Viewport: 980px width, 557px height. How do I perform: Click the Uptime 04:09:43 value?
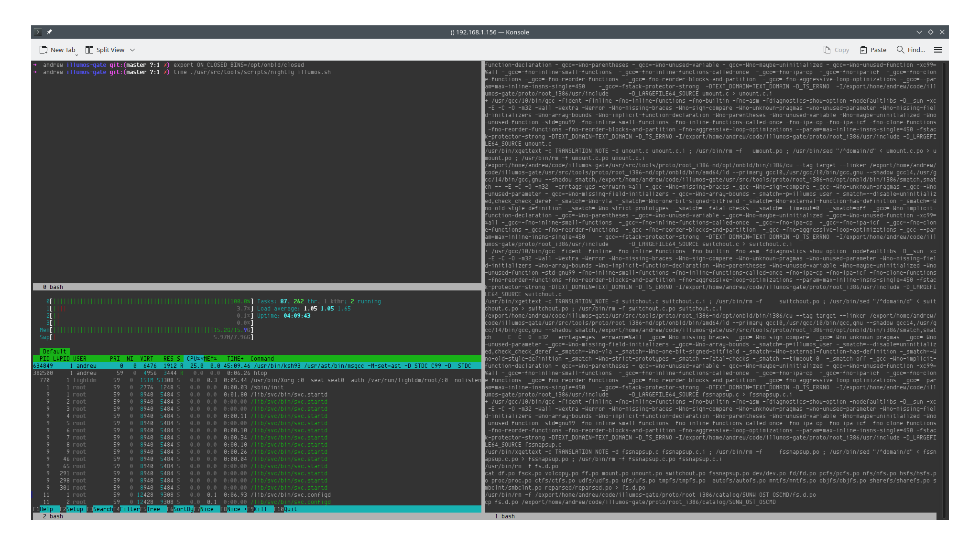pos(297,316)
